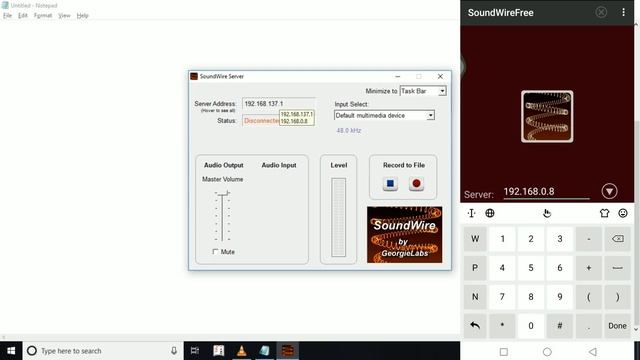Tap the return arrow key on keypad
640x360 pixels.
(475, 326)
